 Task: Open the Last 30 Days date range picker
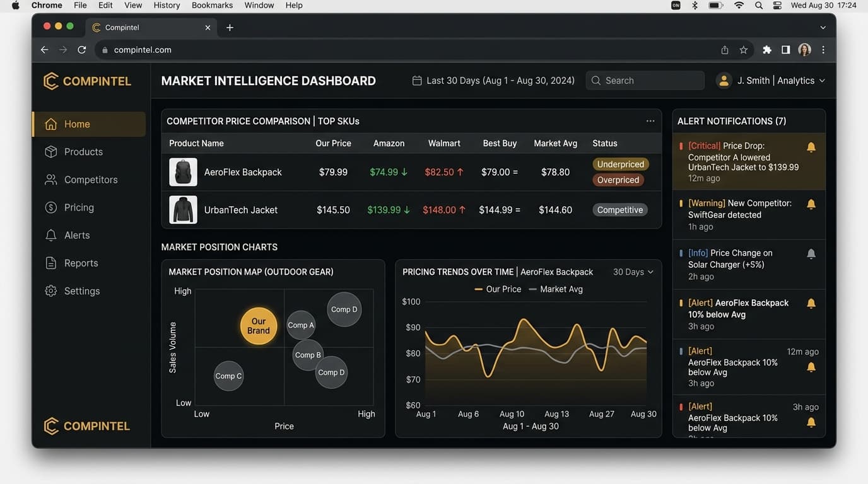(x=500, y=81)
